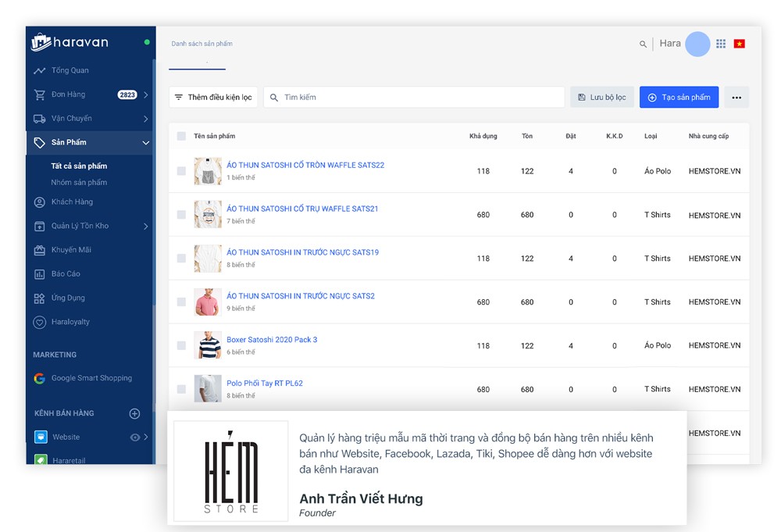Click the SATS19 product thumbnail
The height and width of the screenshot is (532, 781).
(x=208, y=258)
